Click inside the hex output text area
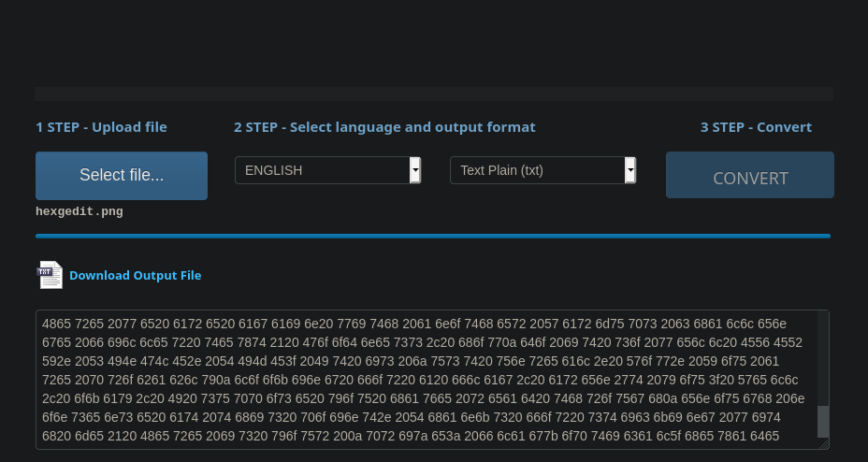Screen dimensions: 868x462 pos(421,379)
